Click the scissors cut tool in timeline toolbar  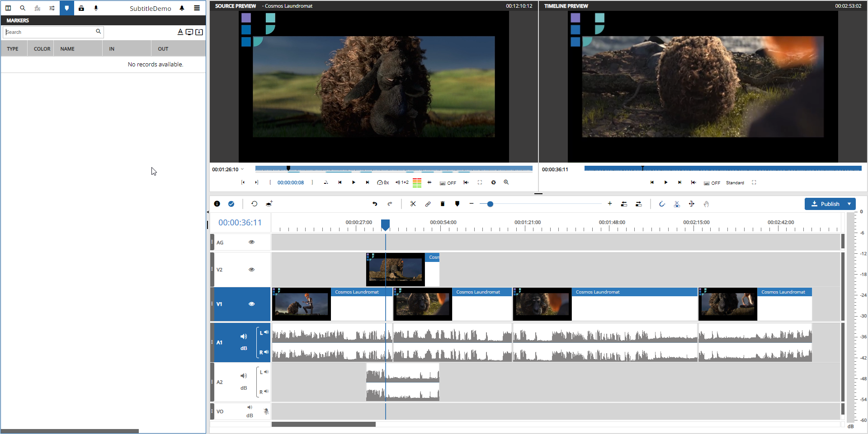point(413,204)
